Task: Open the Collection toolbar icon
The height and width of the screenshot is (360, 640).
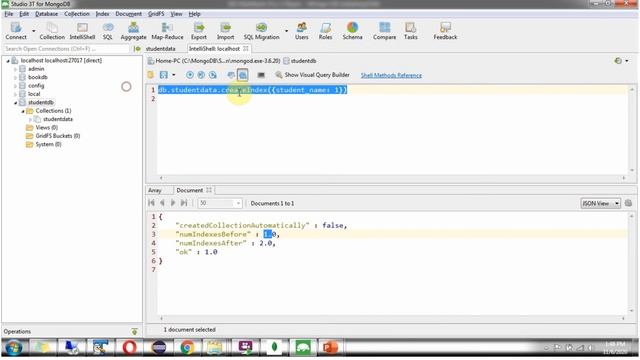Action: [52, 31]
